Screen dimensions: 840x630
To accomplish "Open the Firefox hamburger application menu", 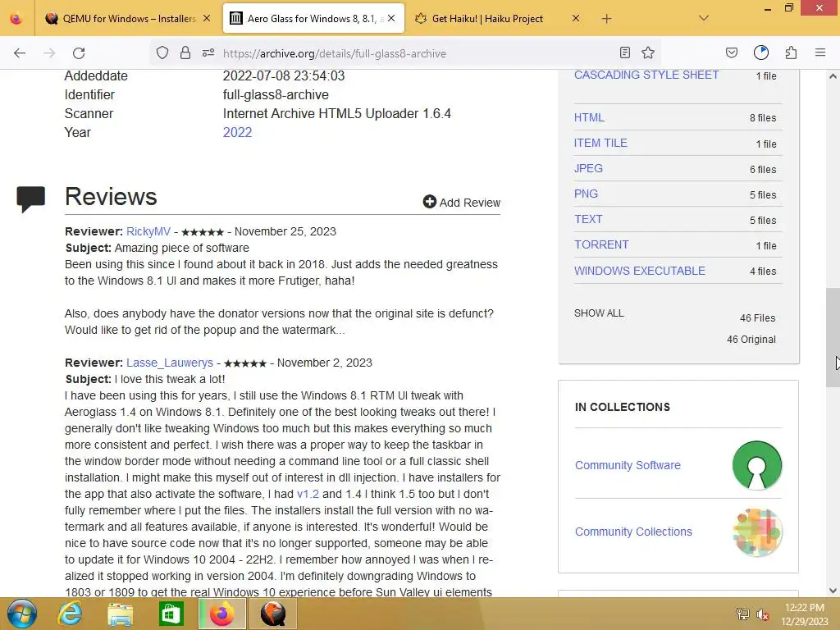I will point(820,52).
